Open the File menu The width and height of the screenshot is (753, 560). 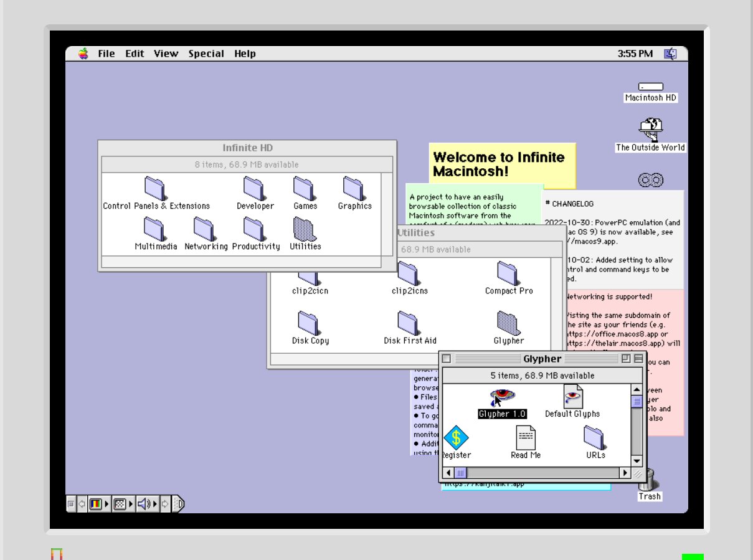coord(107,54)
